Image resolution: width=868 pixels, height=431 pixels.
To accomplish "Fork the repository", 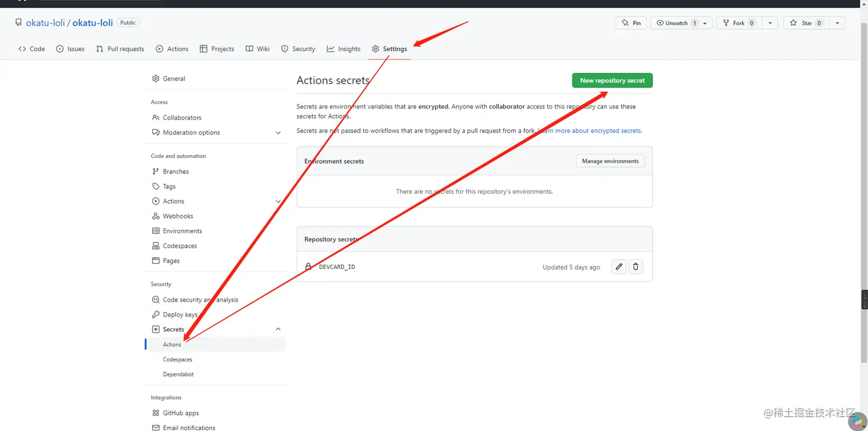I will [x=739, y=23].
